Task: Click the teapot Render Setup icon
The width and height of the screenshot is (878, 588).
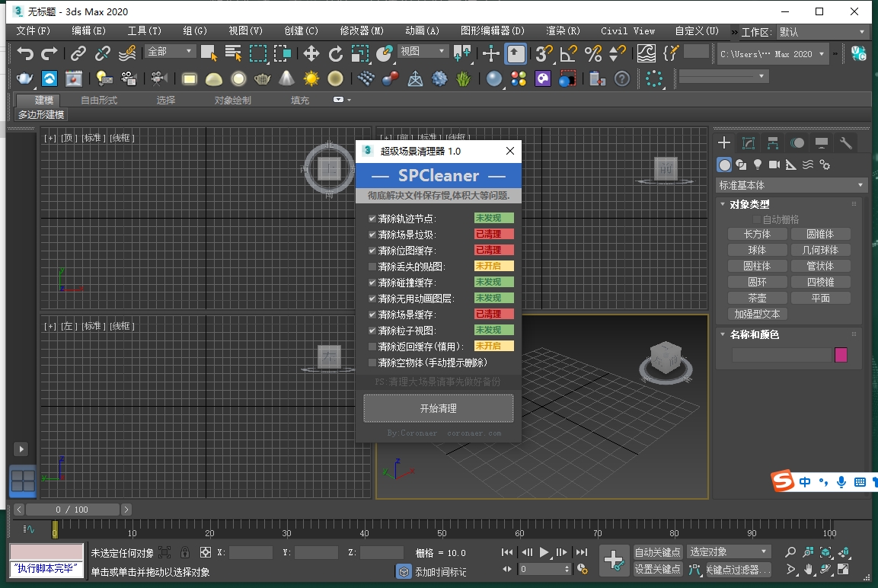Action: pyautogui.click(x=24, y=78)
